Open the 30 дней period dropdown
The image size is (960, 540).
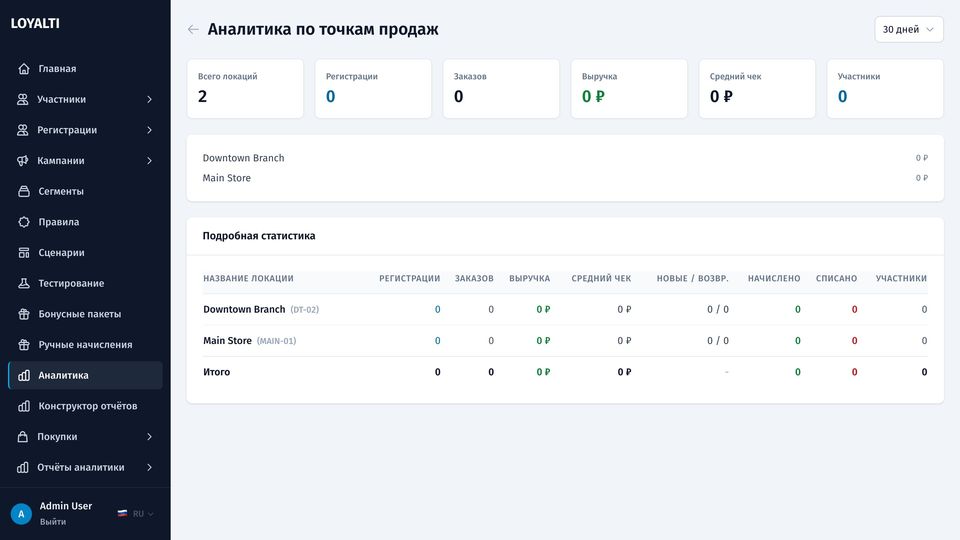tap(909, 29)
